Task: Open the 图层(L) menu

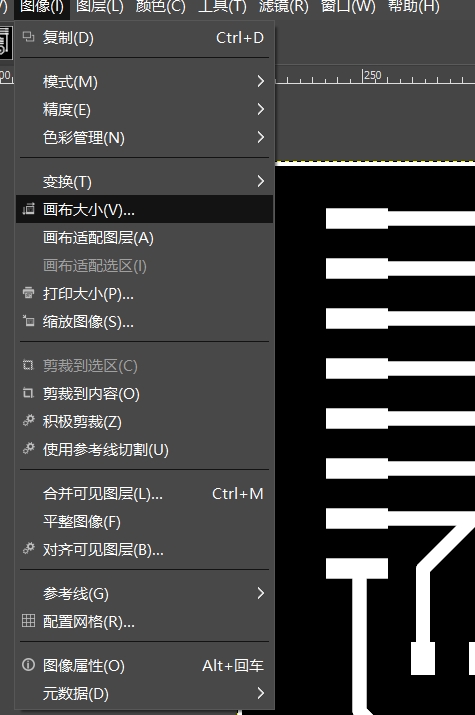Action: coord(99,7)
